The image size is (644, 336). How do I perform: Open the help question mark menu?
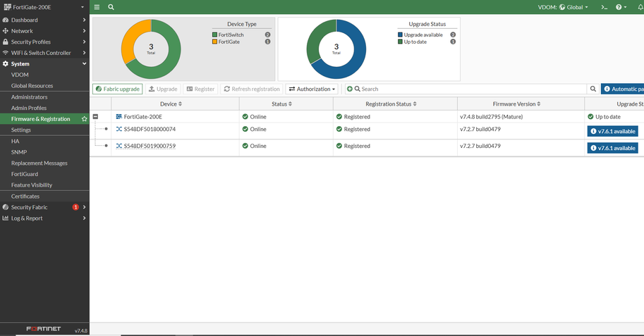pyautogui.click(x=621, y=7)
